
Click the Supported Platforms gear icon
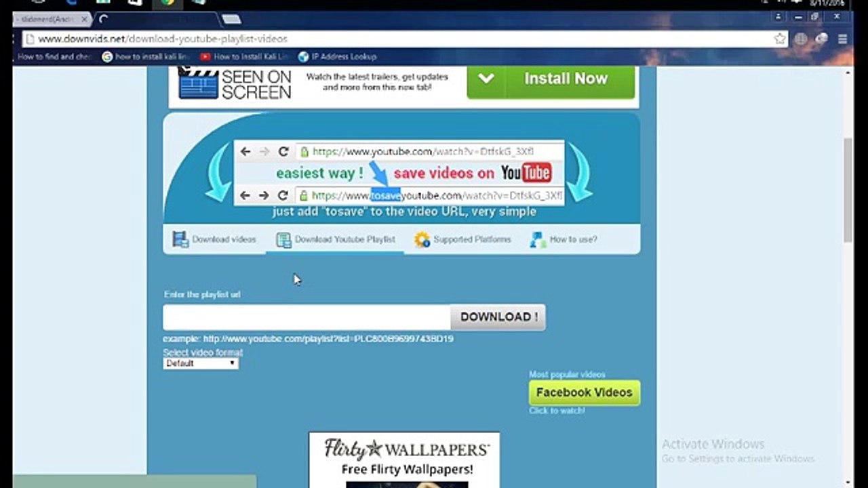click(422, 240)
